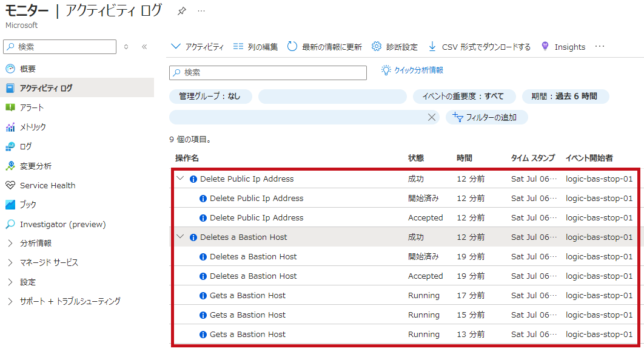Click the アラート alert icon

(x=10, y=107)
